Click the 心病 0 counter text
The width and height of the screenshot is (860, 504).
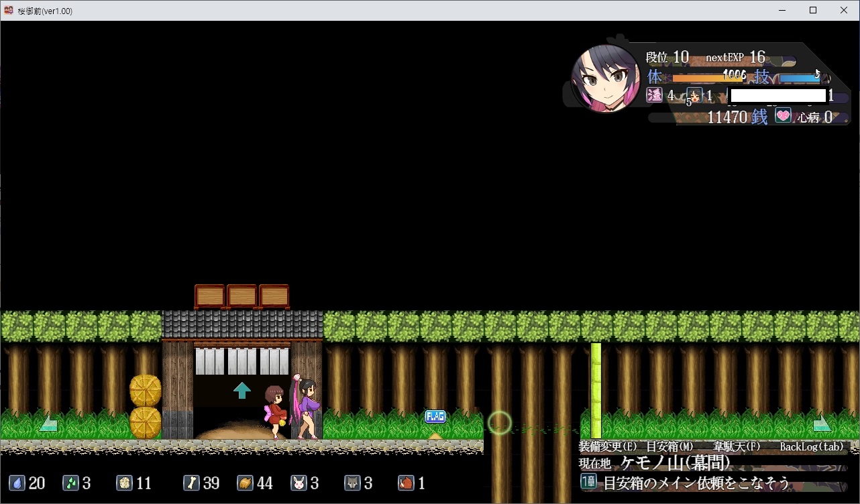coord(815,117)
